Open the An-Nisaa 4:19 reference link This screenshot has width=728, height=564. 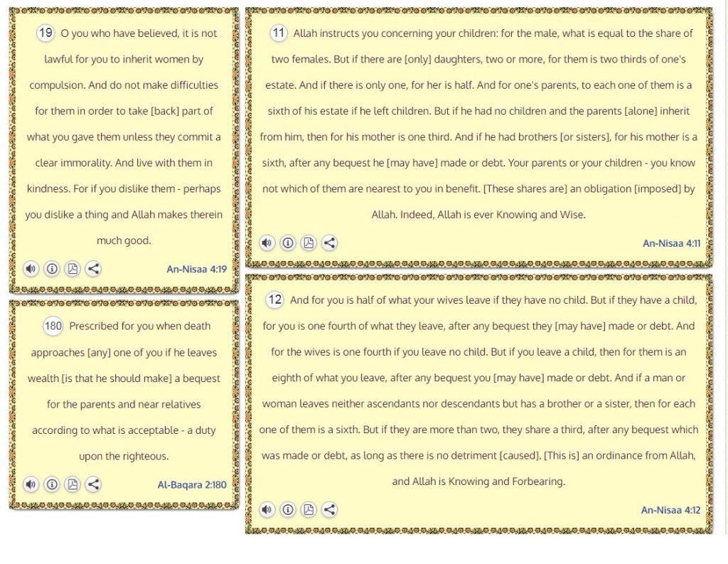(196, 270)
